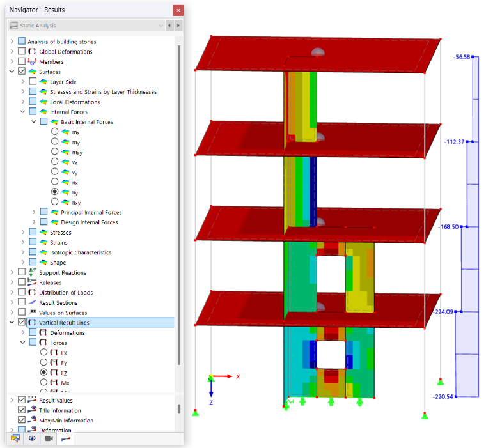This screenshot has height=448, width=486.
Task: Click the Shape surface icon
Action: [x=43, y=262]
